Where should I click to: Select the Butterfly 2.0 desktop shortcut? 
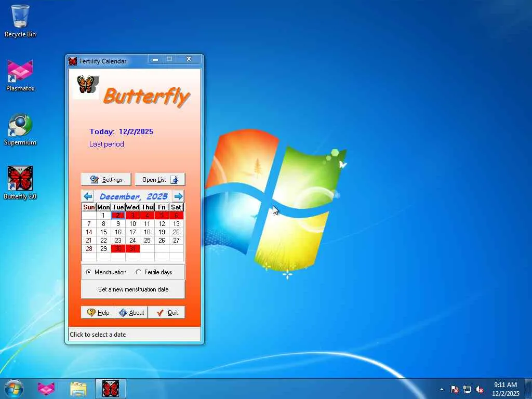[x=20, y=182]
